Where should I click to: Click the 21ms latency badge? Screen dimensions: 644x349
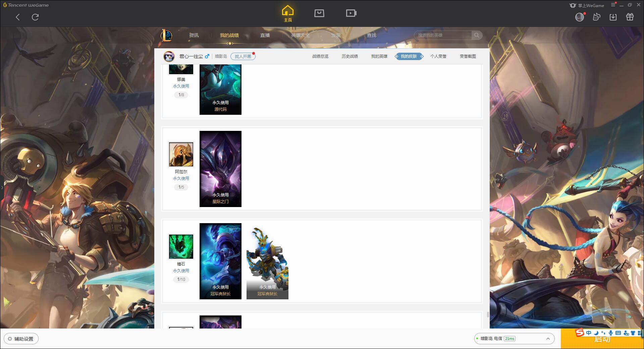(x=509, y=339)
